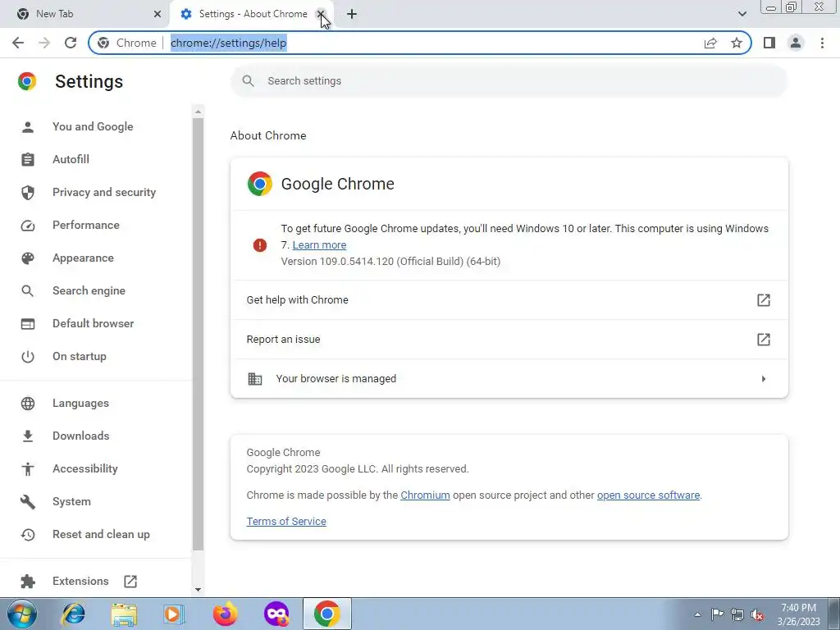This screenshot has height=630, width=840.
Task: Click external icon beside Report an issue
Action: [764, 339]
